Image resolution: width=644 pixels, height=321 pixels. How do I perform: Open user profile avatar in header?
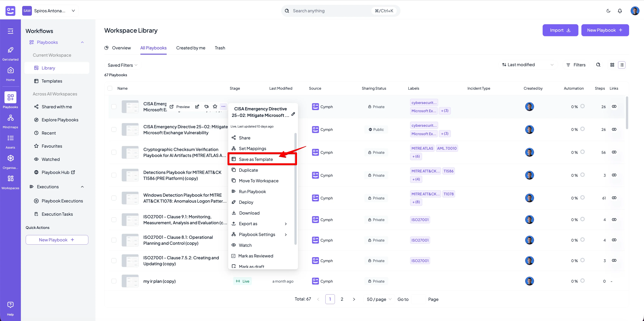[x=635, y=11]
